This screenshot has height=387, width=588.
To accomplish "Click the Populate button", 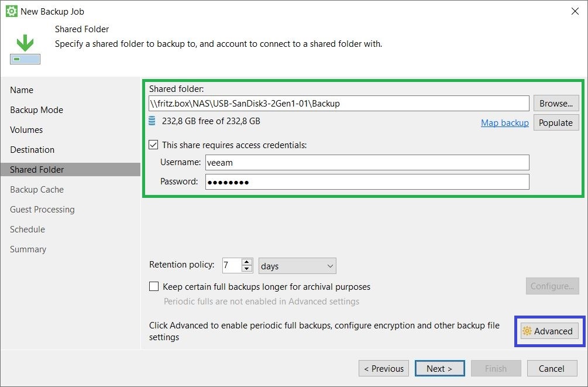I will [555, 123].
